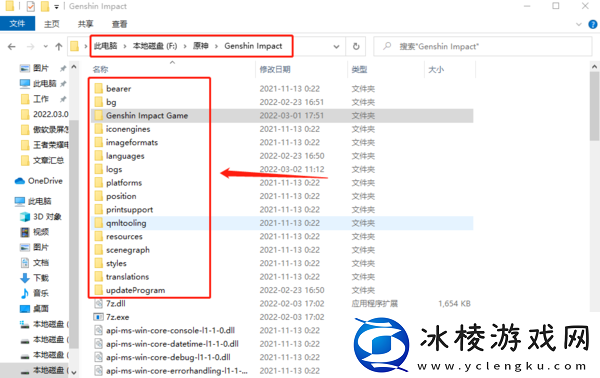Image resolution: width=600 pixels, height=378 pixels.
Task: Expand the ribbon with the chevron
Action: (x=579, y=24)
